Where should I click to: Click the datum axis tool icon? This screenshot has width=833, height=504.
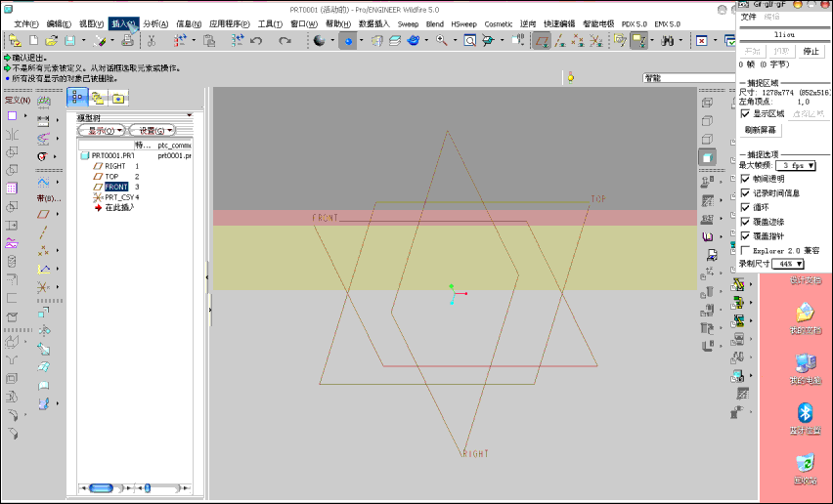44,231
